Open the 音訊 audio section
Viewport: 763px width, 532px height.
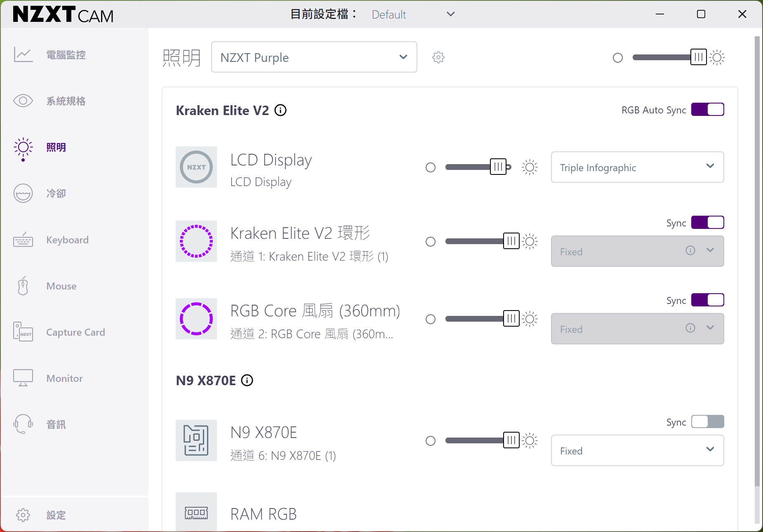pyautogui.click(x=56, y=424)
